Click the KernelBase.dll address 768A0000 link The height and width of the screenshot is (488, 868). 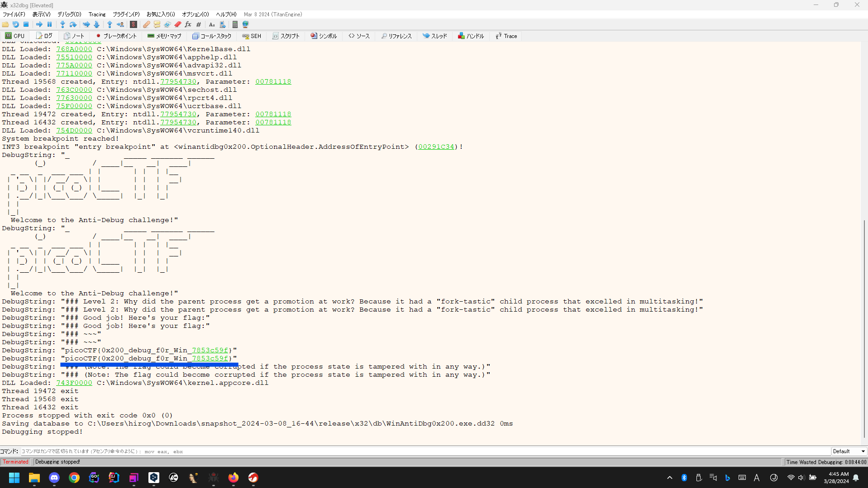(x=74, y=49)
